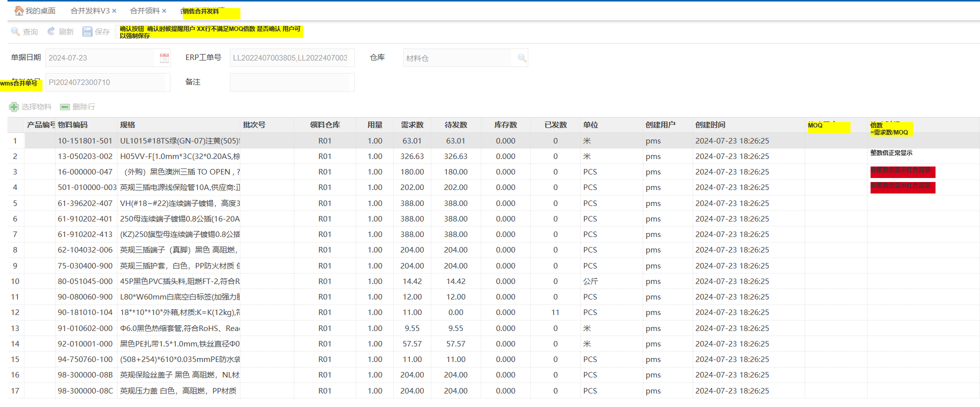Click the PI2024072300710 order number field
This screenshot has height=407, width=980.
tap(108, 82)
